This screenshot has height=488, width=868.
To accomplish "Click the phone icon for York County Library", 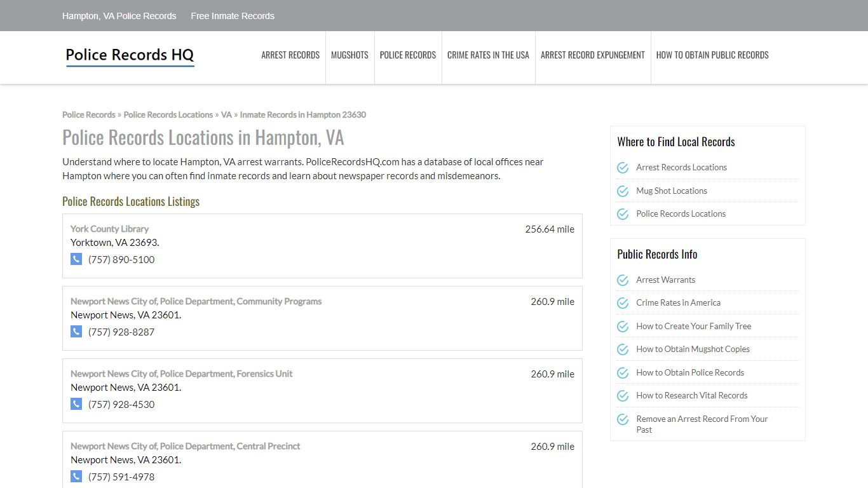I will click(x=76, y=259).
